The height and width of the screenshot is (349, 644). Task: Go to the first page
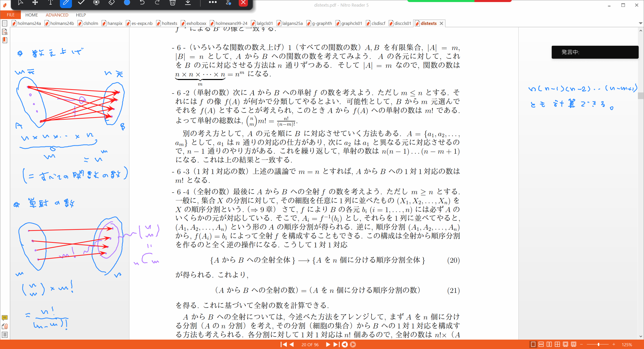point(283,344)
